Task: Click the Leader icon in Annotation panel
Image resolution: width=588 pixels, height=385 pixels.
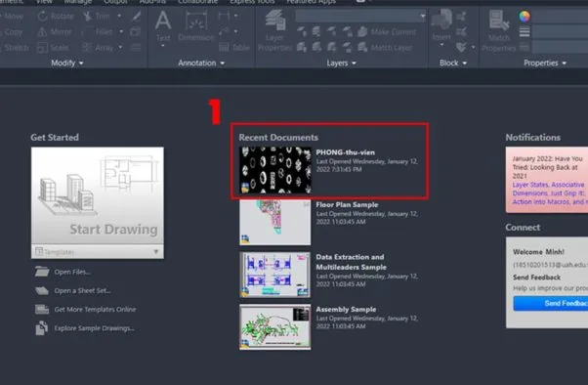Action: coord(224,31)
